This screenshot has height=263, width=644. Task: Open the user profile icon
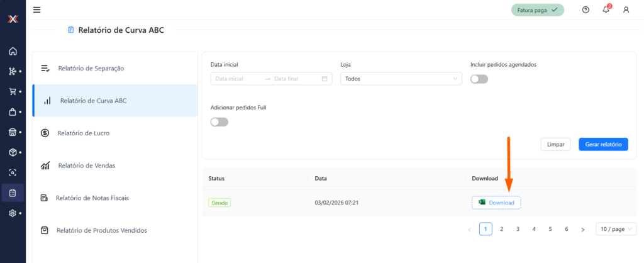click(x=626, y=9)
